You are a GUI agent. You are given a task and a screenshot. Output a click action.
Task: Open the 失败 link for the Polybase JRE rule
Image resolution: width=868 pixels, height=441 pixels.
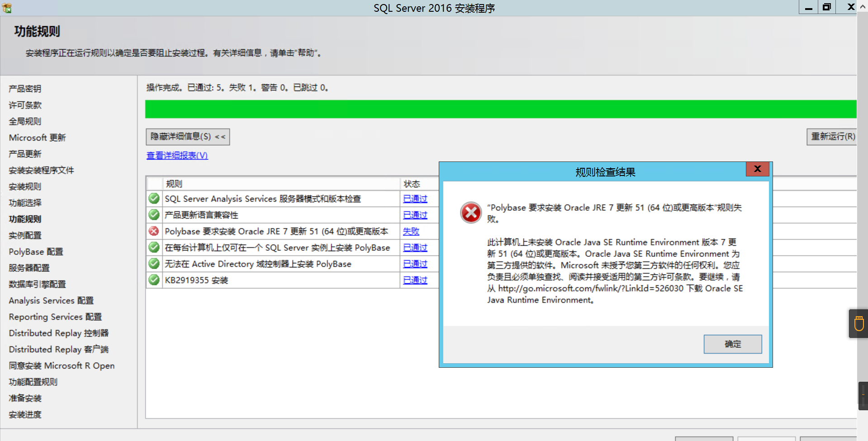click(x=411, y=231)
